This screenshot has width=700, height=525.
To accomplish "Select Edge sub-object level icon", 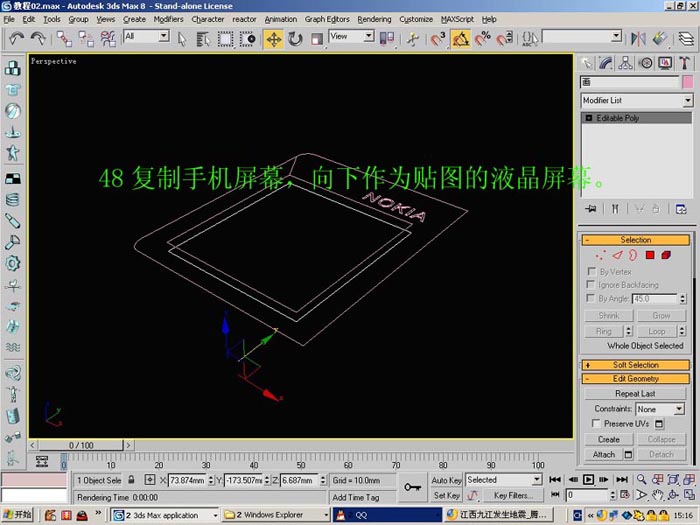I will pyautogui.click(x=617, y=255).
